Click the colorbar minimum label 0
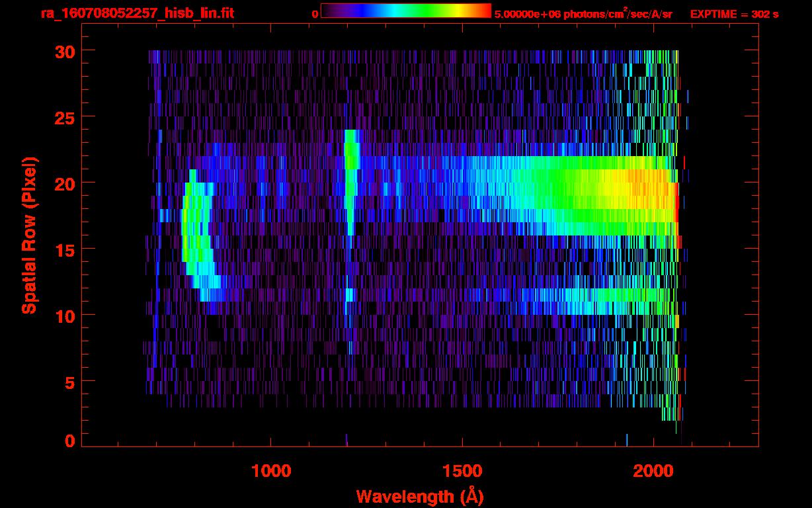Screen dimensions: 812x508 pos(315,14)
